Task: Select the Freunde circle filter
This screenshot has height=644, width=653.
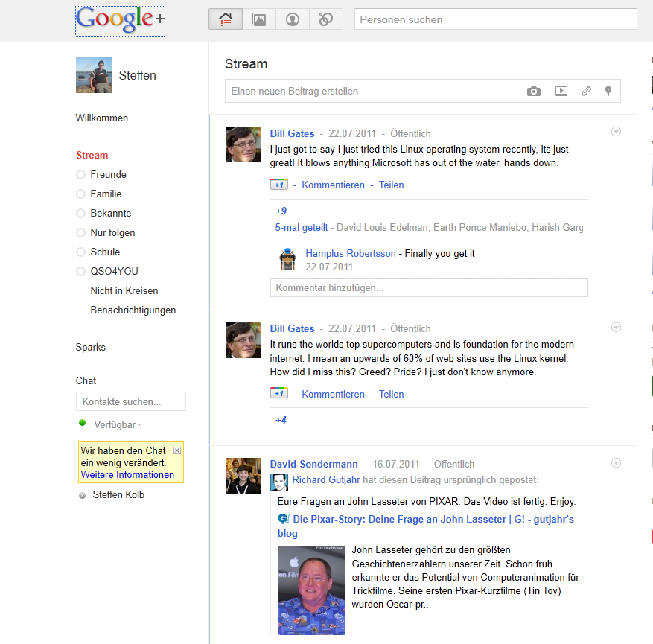Action: pyautogui.click(x=108, y=174)
